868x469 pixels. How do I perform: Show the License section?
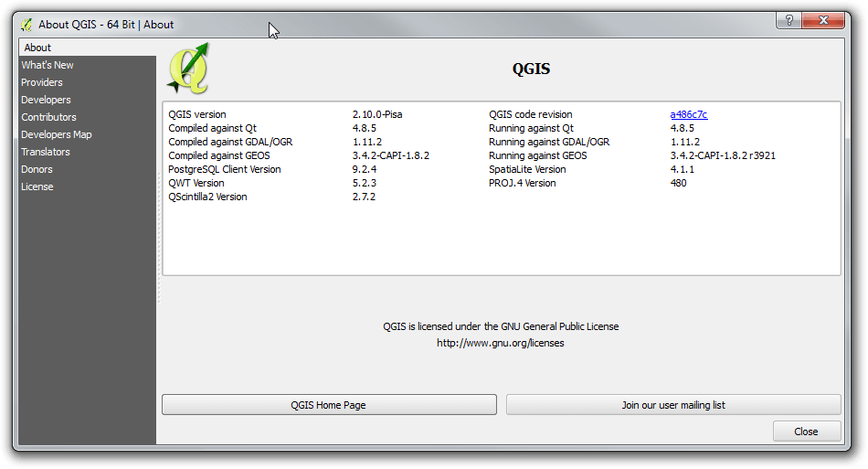point(88,187)
